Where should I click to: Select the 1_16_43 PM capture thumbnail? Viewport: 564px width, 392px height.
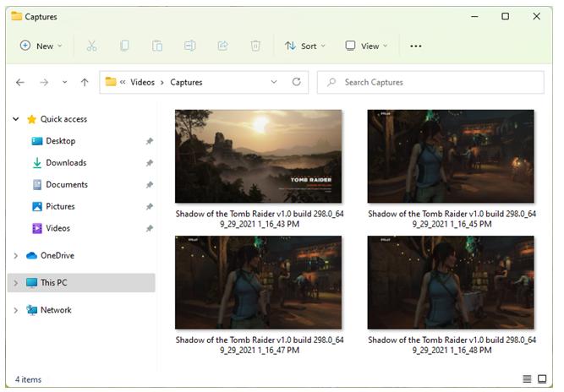258,156
